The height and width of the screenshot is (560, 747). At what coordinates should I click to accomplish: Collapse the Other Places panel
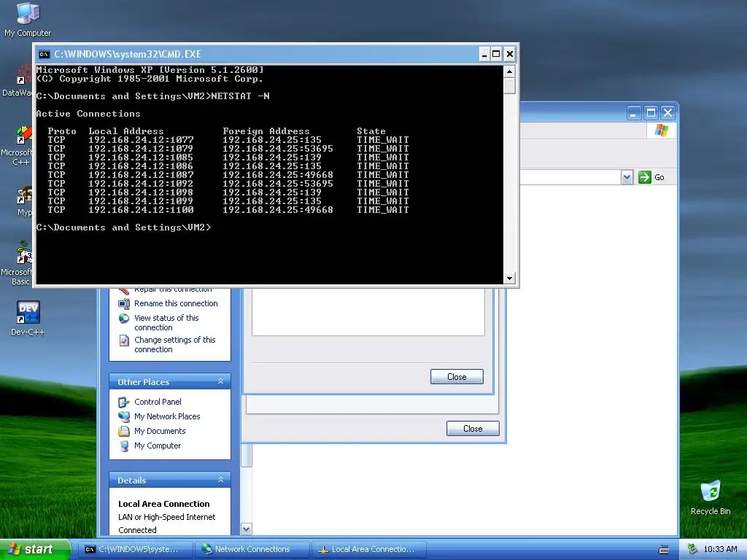(220, 381)
